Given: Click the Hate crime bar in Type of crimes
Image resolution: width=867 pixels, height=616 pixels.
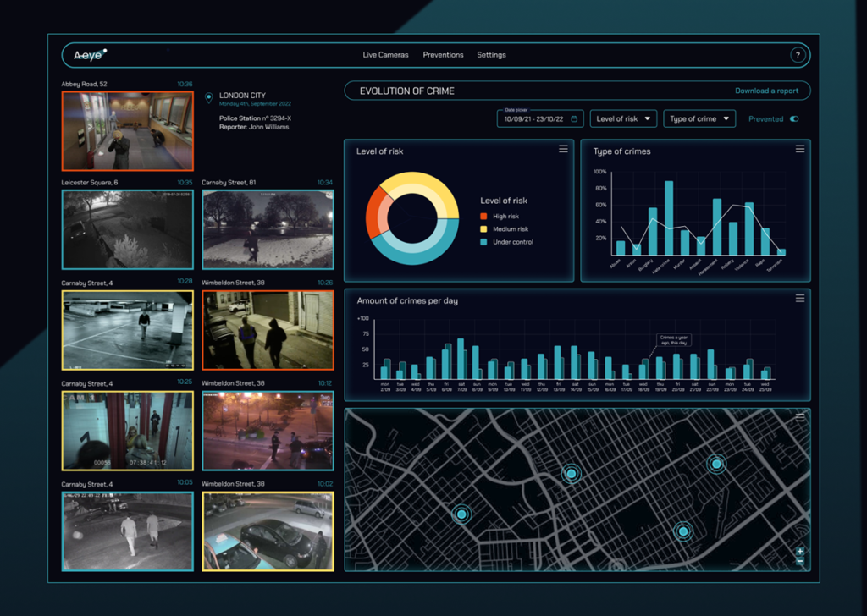Looking at the screenshot, I should pos(669,217).
